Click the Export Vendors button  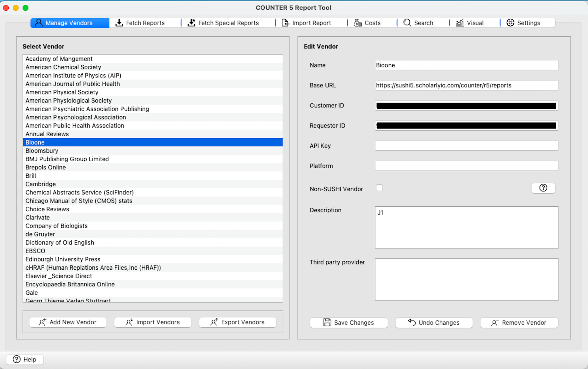click(x=237, y=322)
